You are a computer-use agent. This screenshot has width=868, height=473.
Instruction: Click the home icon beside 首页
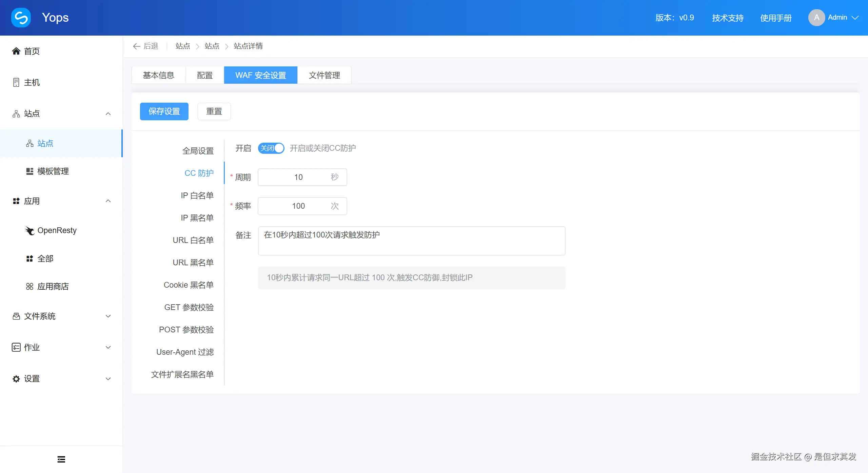[x=16, y=51]
